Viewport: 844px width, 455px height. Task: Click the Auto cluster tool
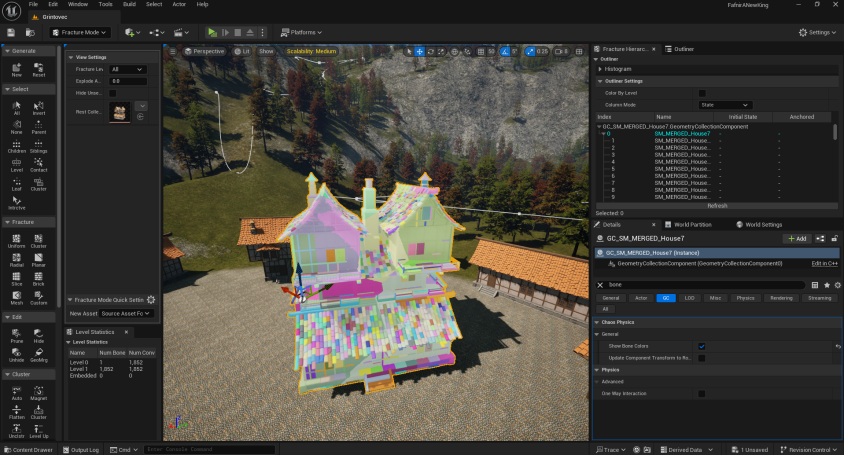pyautogui.click(x=17, y=391)
